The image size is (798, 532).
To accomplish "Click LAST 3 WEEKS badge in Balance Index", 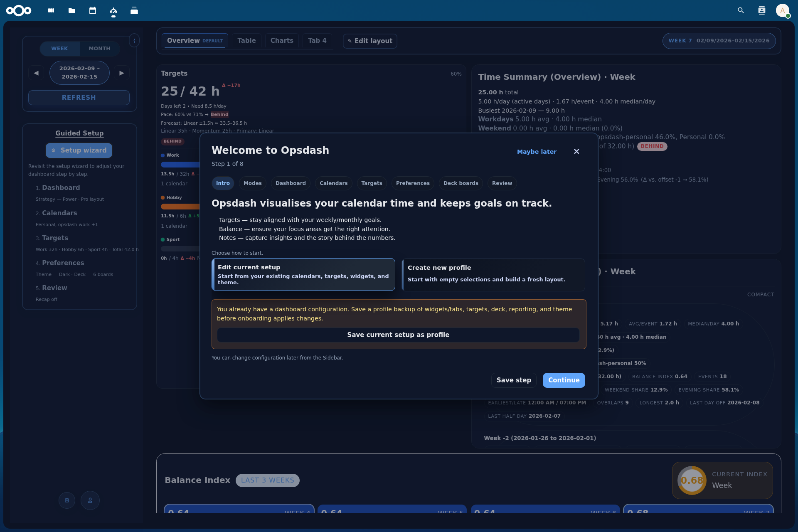I will (268, 480).
